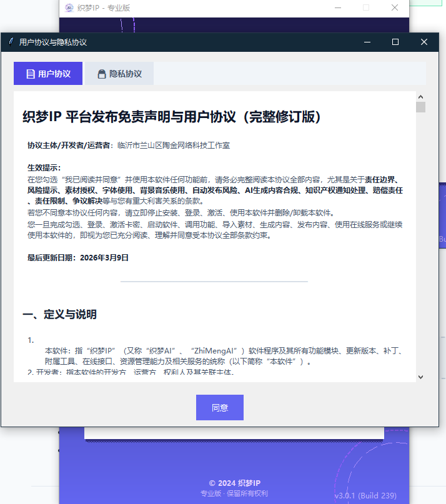446x504 pixels.
Task: Click the document icon on 用户协议 tab
Action: point(31,74)
